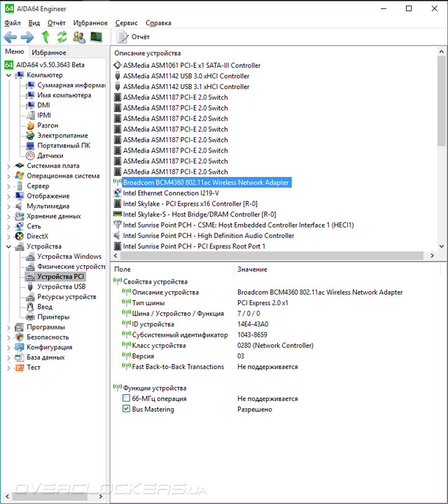Click the Разгон flame icon
The image size is (448, 504).
click(x=31, y=125)
